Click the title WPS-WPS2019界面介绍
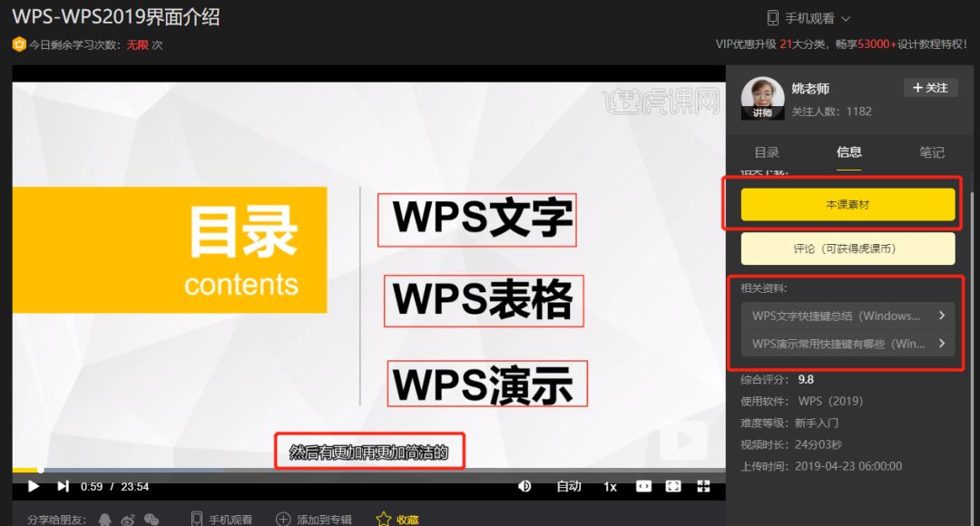This screenshot has height=526, width=980. click(116, 17)
